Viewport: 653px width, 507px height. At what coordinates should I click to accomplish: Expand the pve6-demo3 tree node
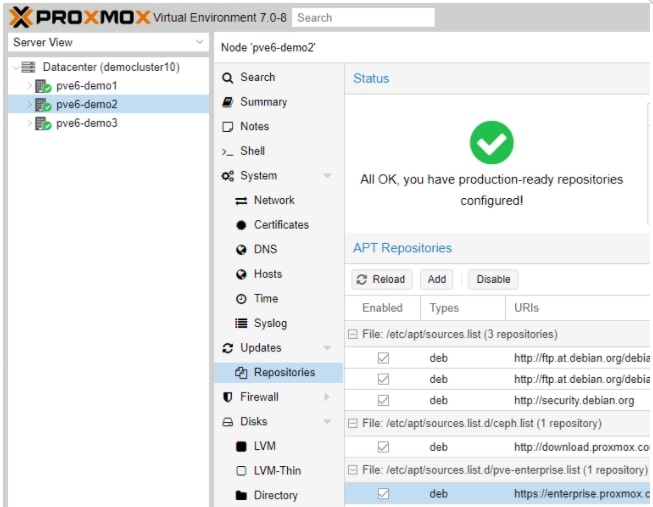point(29,123)
